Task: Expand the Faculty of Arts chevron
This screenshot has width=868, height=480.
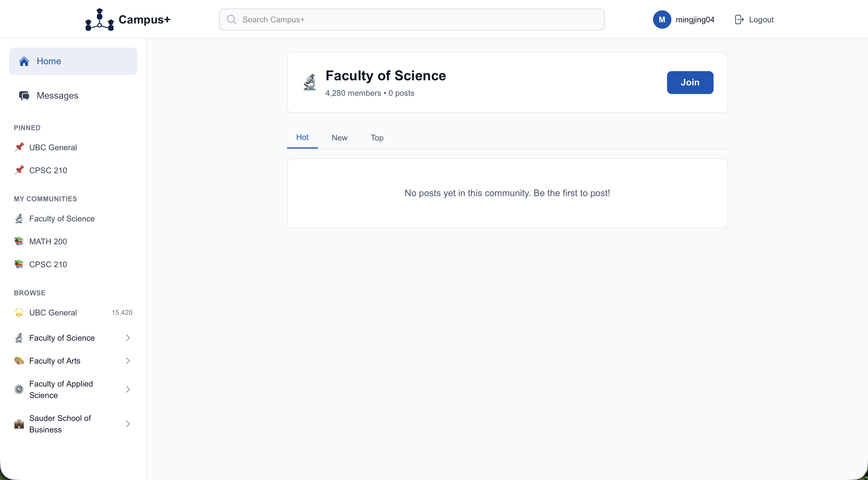Action: [x=128, y=361]
